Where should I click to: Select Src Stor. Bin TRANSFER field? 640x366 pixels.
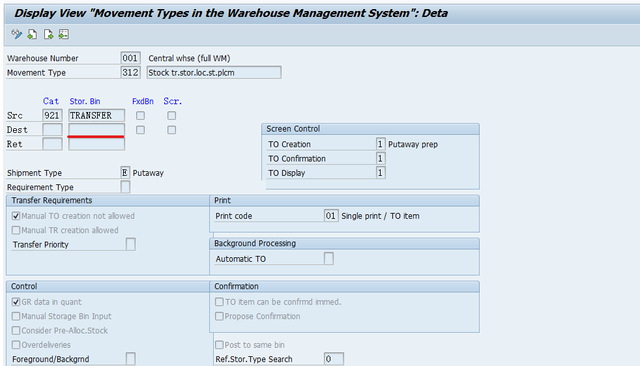tap(96, 115)
